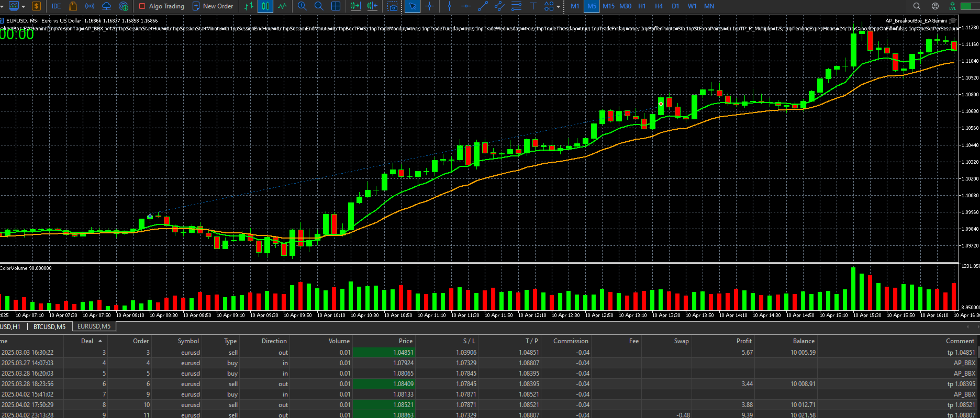Open the Market shopping bag icon
Viewport: 980px width, 418px height.
coord(73,6)
